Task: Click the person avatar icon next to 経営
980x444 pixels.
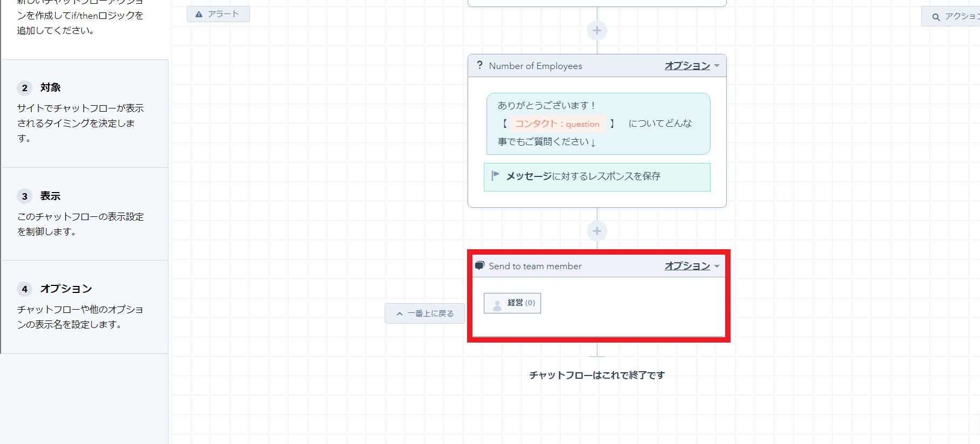Action: click(x=497, y=305)
